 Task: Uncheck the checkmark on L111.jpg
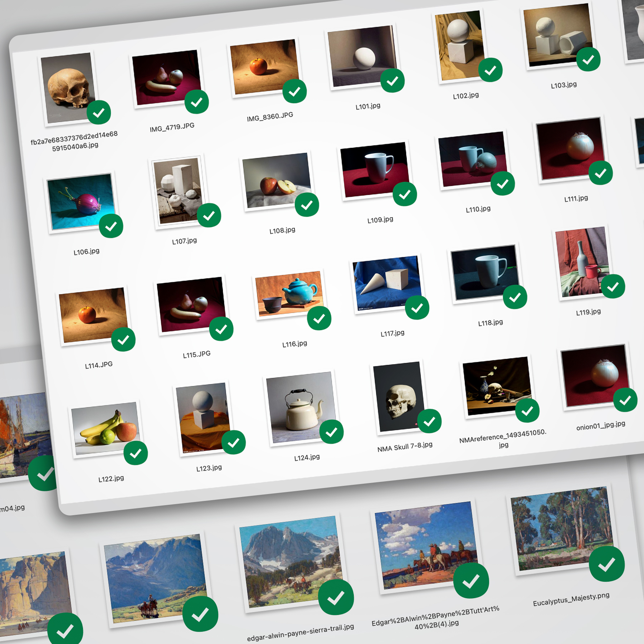(601, 173)
